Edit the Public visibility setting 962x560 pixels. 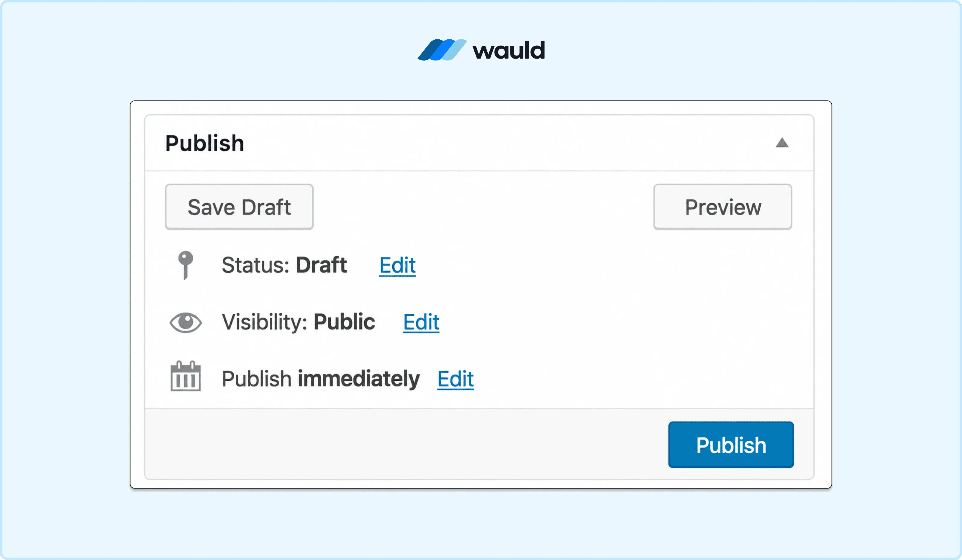pyautogui.click(x=421, y=322)
